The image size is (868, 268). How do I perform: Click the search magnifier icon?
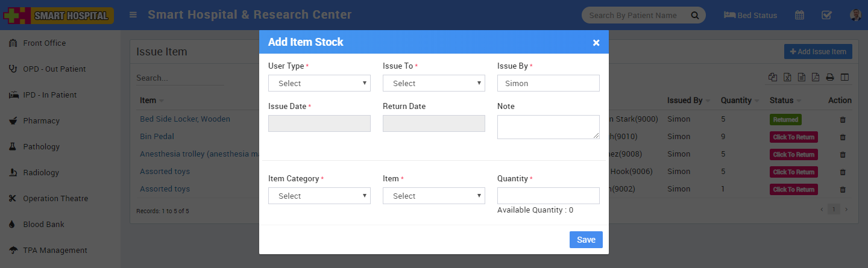pos(694,15)
